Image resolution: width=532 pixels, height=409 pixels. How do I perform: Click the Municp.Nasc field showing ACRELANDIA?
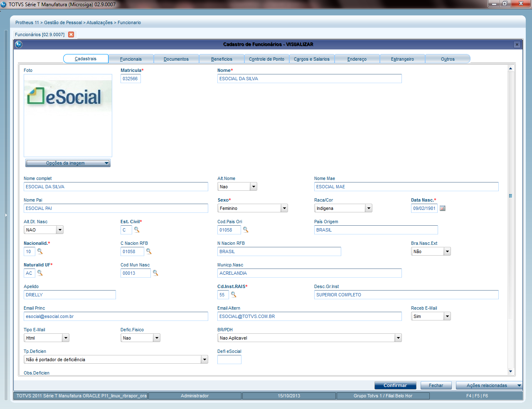click(x=310, y=273)
